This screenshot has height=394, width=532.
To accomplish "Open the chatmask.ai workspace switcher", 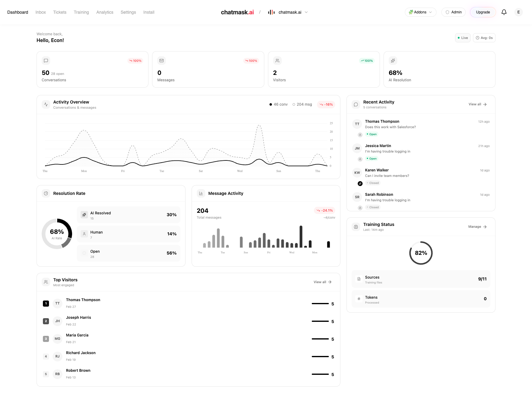I will click(288, 12).
